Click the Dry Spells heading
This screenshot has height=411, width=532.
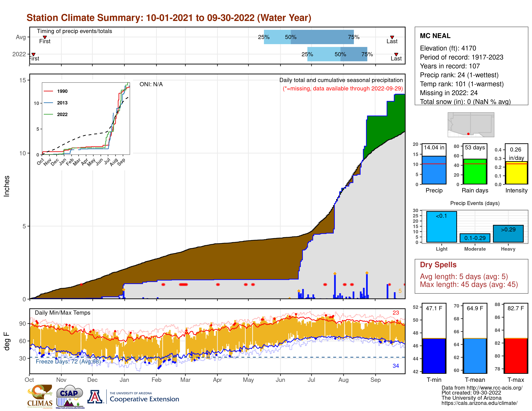coord(438,265)
